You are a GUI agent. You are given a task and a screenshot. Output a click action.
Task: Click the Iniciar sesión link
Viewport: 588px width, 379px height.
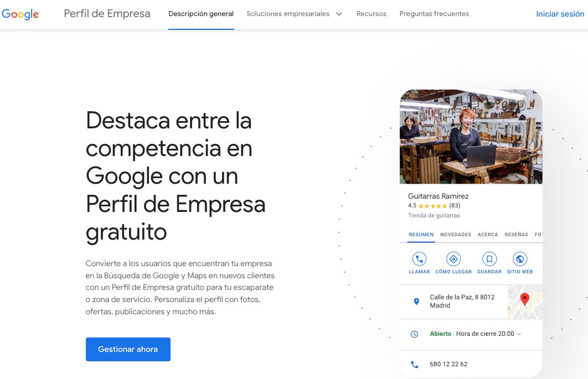point(560,14)
